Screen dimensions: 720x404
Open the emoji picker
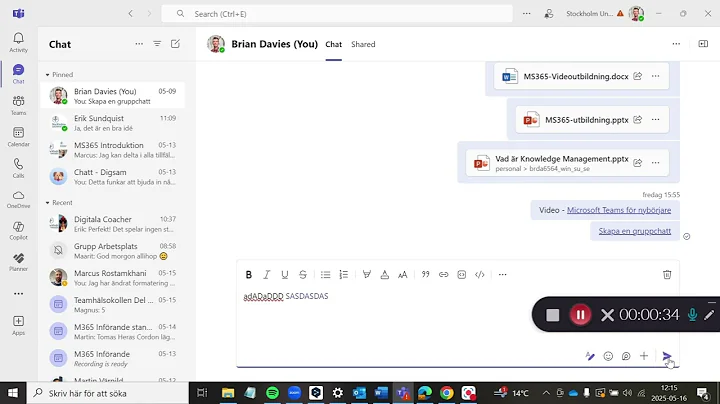[x=608, y=356]
